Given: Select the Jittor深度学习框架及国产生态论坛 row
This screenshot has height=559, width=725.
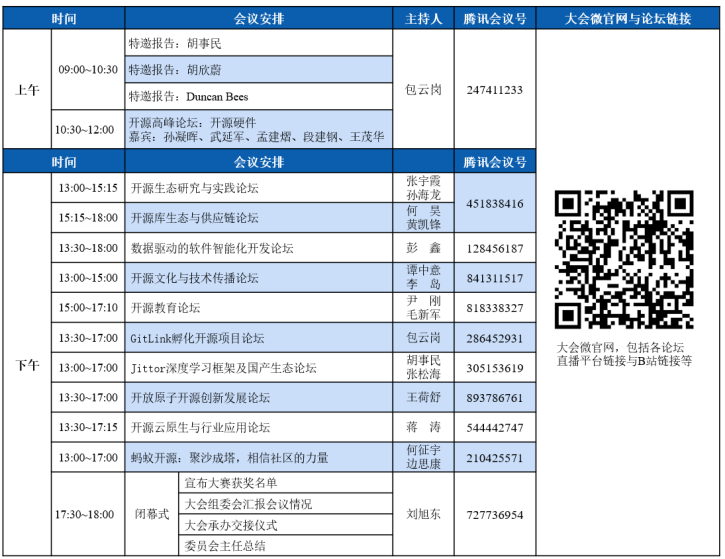Looking at the screenshot, I should 223,368.
